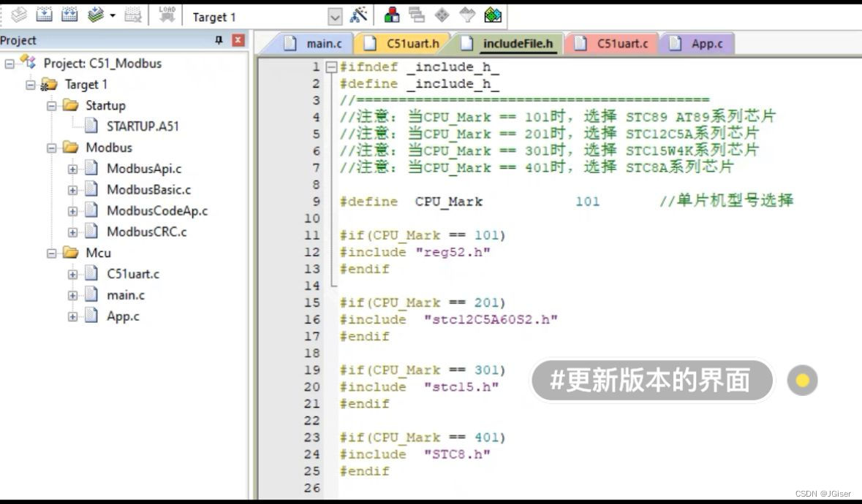
Task: Open the build variants dropdown arrow
Action: point(111,15)
